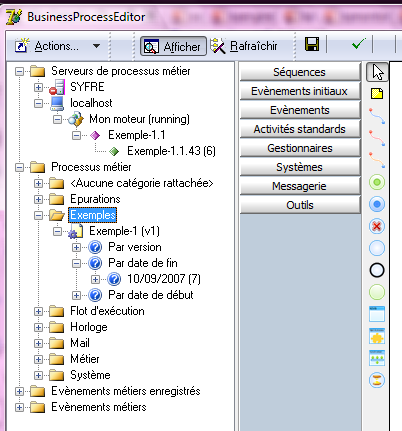Viewport: 402px width, 431px height.
Task: Choose the green start event circle
Action: tap(377, 182)
